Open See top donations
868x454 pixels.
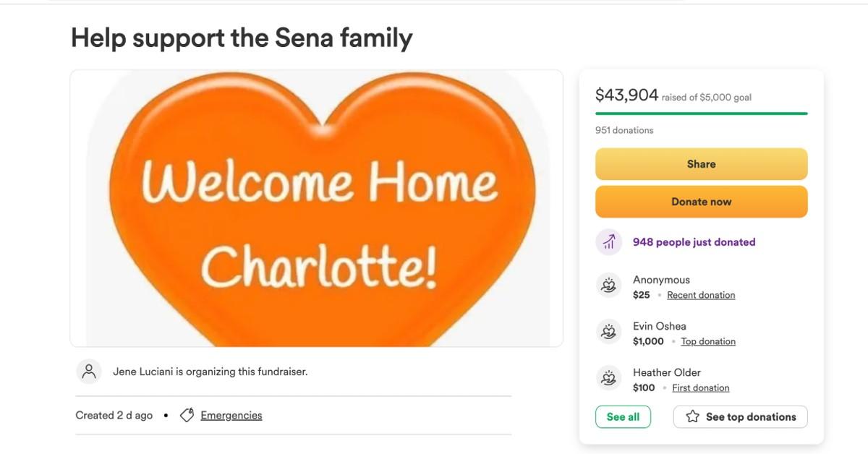point(740,416)
